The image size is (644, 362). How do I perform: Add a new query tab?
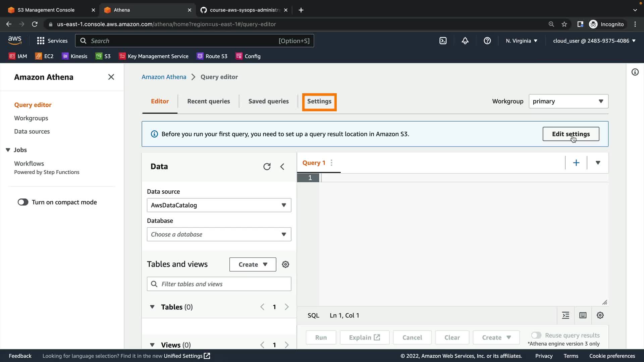(576, 163)
